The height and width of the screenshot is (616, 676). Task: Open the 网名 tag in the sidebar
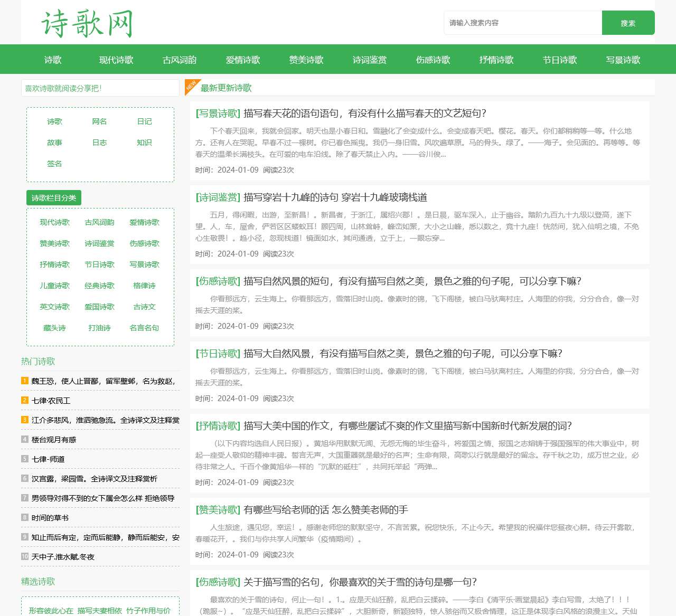[x=99, y=121]
